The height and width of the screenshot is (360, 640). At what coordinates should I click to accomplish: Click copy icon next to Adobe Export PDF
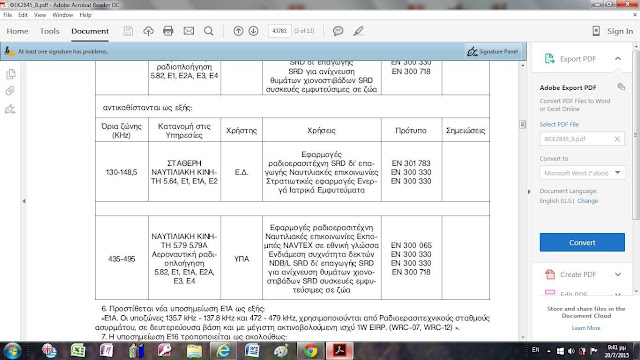tap(621, 87)
